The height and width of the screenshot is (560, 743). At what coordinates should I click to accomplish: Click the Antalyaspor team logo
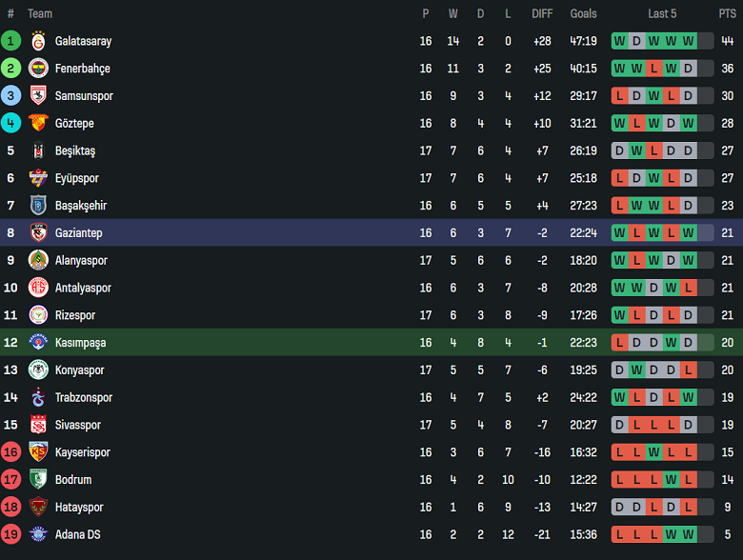coord(38,288)
